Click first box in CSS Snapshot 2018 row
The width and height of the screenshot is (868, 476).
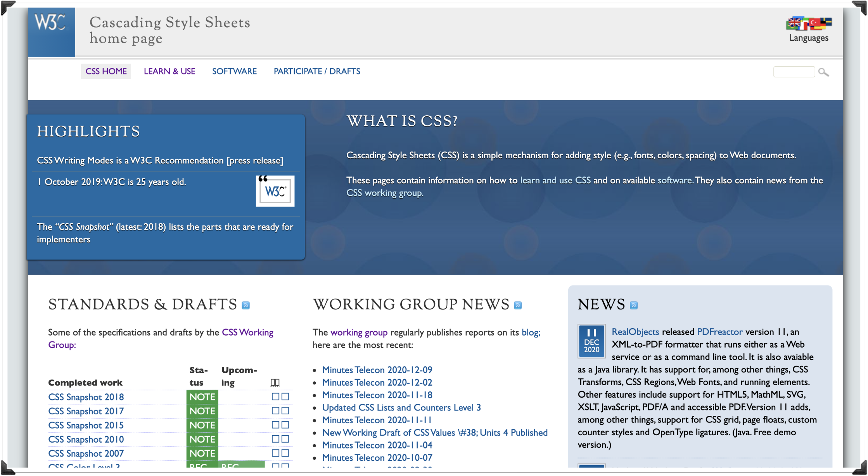tap(275, 396)
